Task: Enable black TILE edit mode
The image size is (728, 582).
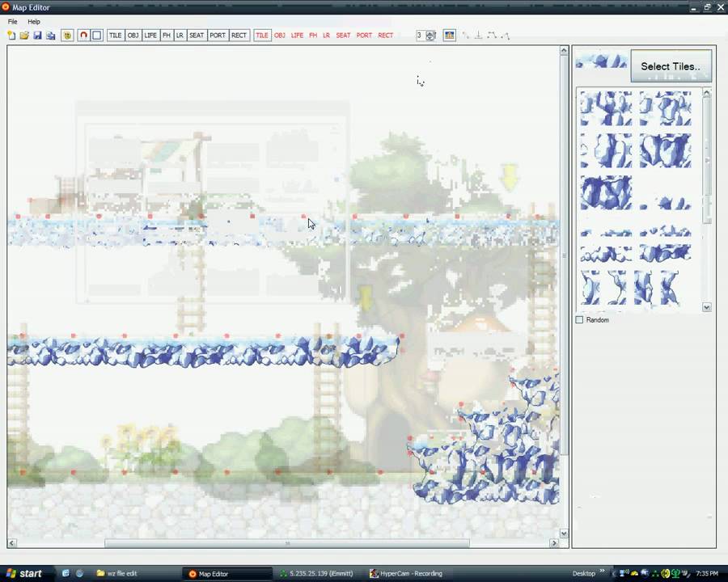Action: (x=116, y=36)
